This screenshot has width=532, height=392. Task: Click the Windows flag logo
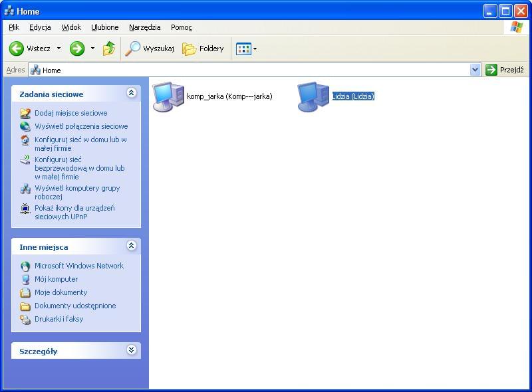(x=516, y=27)
